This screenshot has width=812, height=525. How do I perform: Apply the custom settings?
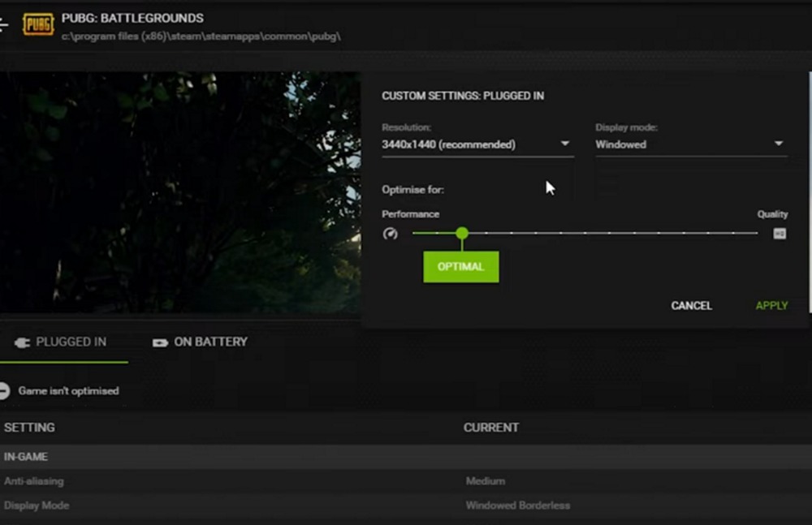coord(771,305)
